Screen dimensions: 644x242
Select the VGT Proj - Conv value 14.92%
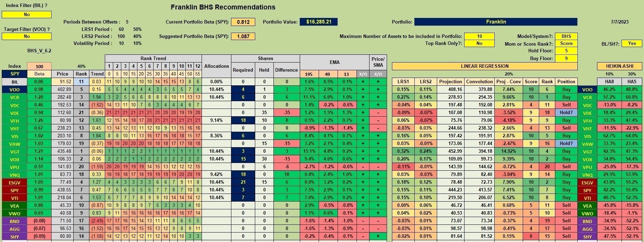[x=508, y=151]
